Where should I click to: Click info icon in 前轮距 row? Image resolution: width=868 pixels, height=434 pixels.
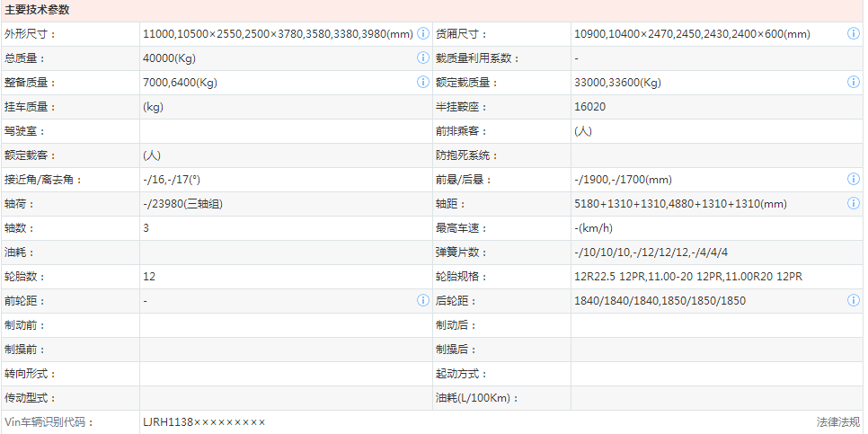tap(423, 301)
